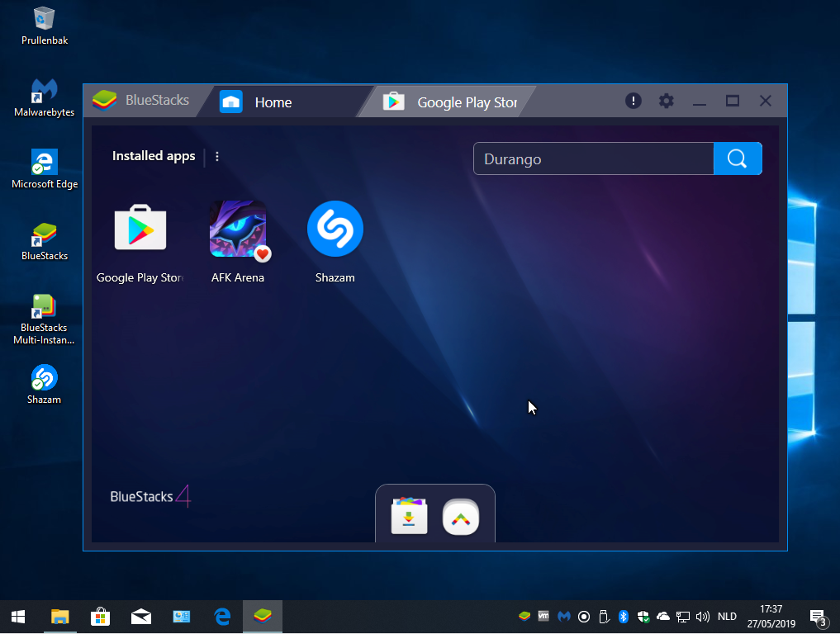The height and width of the screenshot is (634, 840).
Task: Click the Bluetooth tray icon
Action: coord(623,617)
